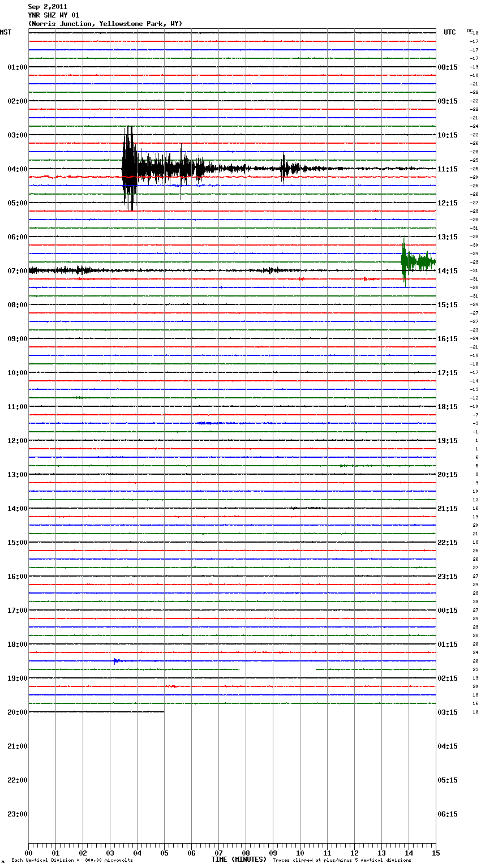The height and width of the screenshot is (868, 481).
Task: Click the gap in the green 18:45 trace
Action: pos(277,669)
